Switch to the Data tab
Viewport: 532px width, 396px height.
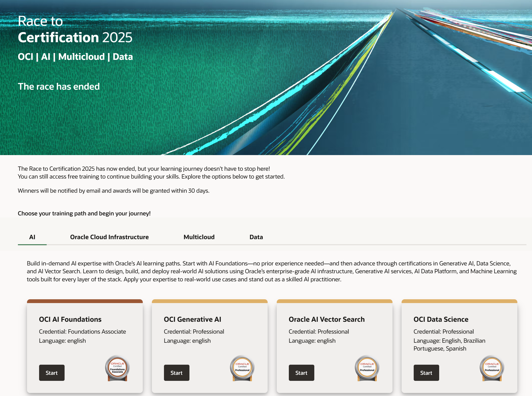(x=256, y=237)
